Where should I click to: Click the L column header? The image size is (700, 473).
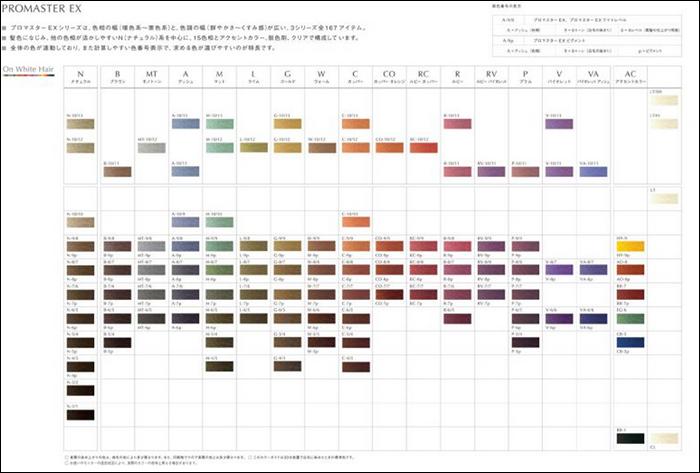(x=253, y=77)
